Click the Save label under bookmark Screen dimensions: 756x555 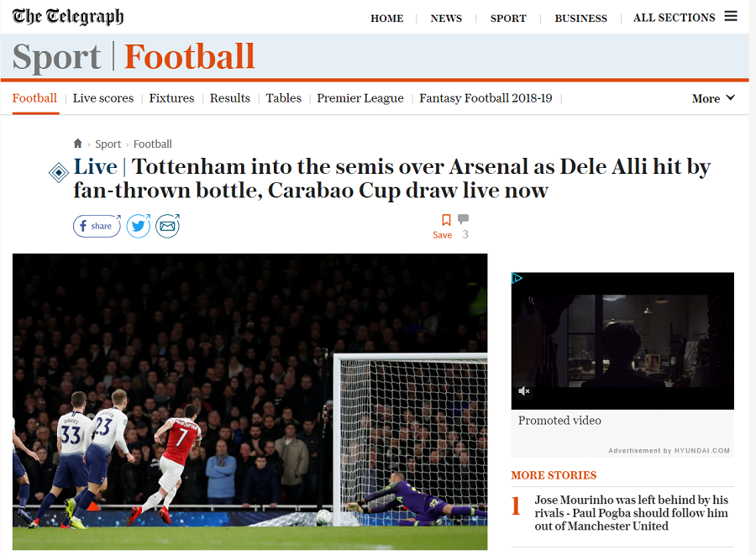[442, 234]
